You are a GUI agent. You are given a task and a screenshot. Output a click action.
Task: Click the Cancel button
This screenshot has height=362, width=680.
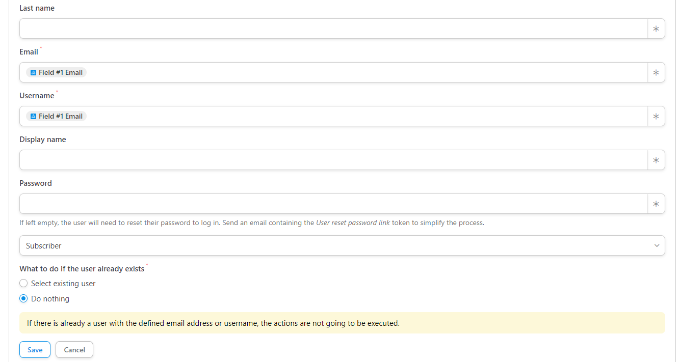[x=74, y=350]
